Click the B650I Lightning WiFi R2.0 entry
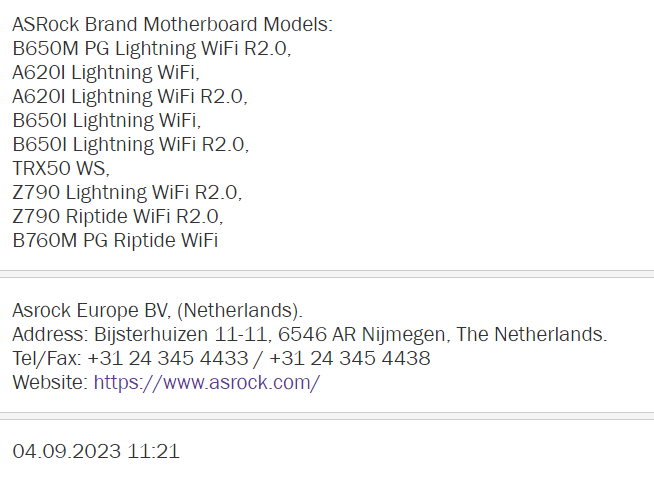Image resolution: width=654 pixels, height=477 pixels. click(130, 144)
